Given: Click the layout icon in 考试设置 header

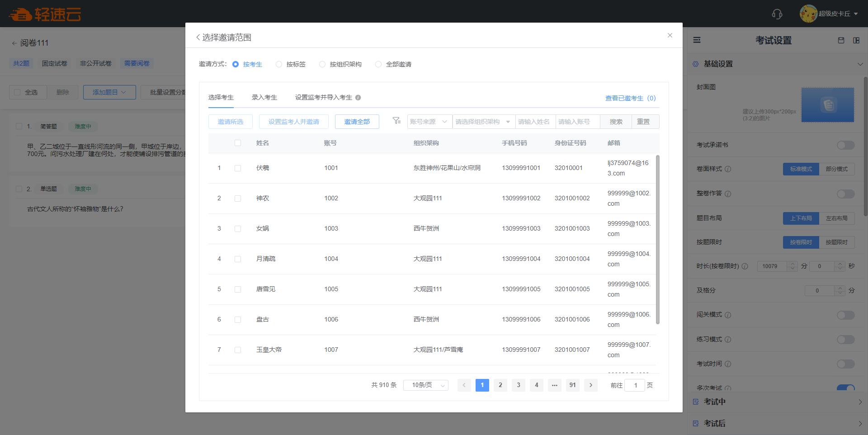Looking at the screenshot, I should pyautogui.click(x=856, y=40).
